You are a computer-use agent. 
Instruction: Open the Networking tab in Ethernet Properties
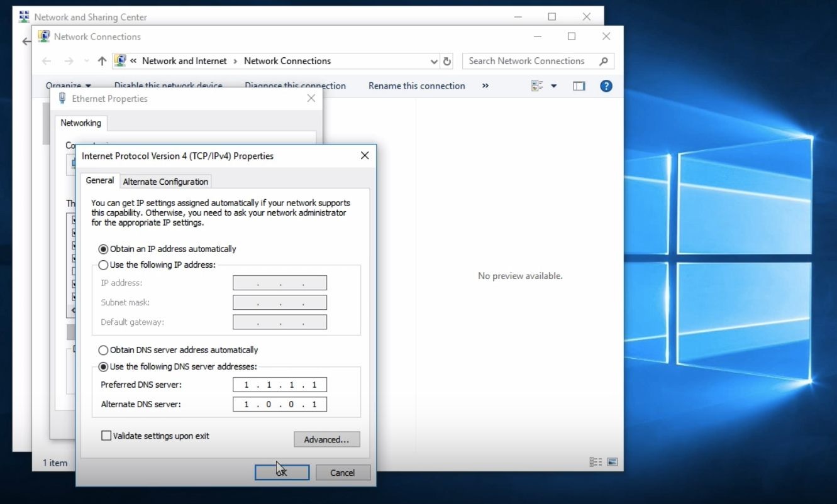(x=80, y=123)
